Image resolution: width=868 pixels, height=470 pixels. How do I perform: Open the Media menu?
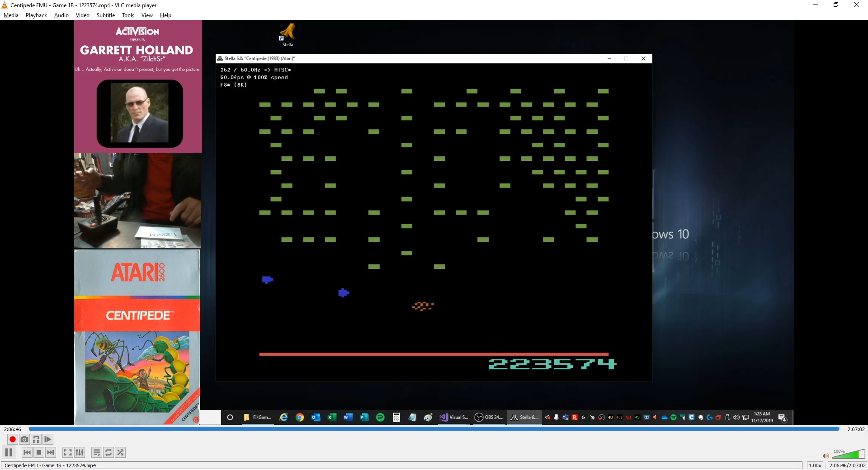[x=11, y=15]
